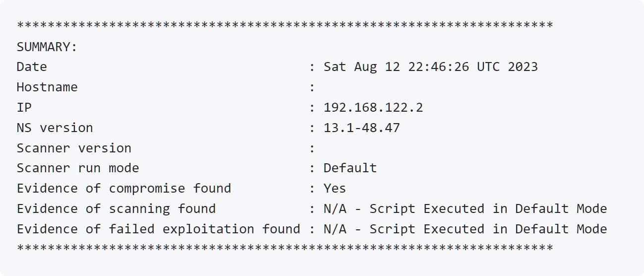Click the N/A value for failed exploitation

[x=335, y=229]
